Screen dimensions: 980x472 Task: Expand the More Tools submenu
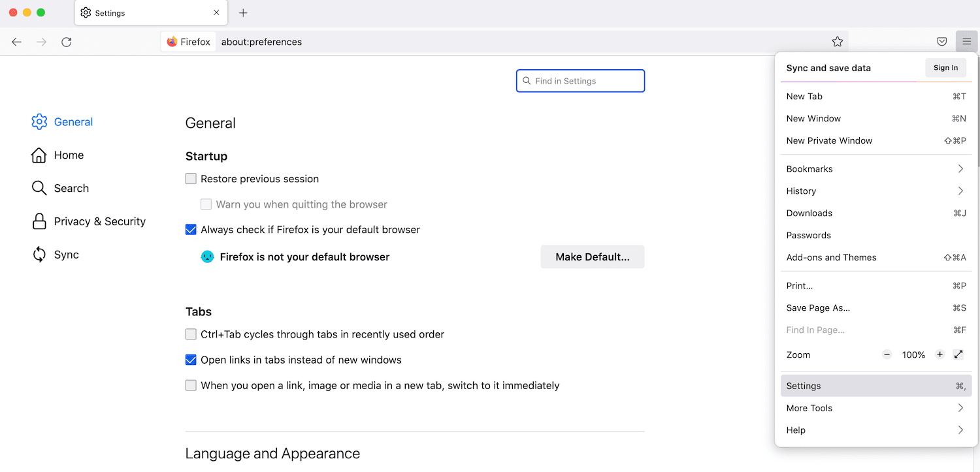coord(875,408)
